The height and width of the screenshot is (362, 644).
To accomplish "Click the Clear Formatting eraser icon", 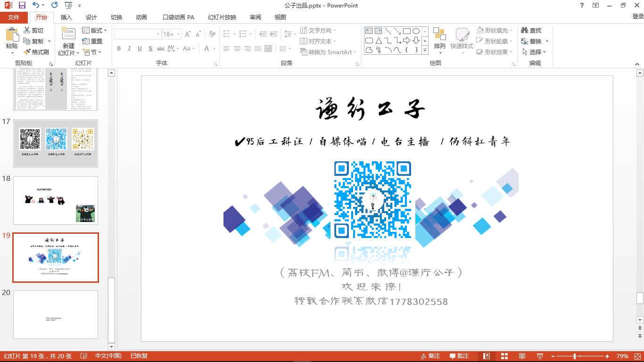I will point(212,34).
